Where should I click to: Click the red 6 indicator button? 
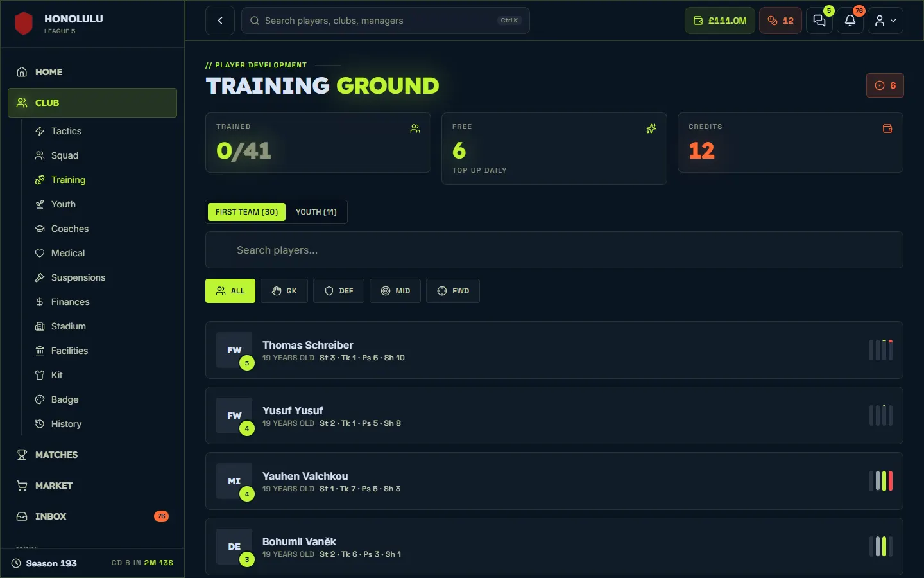pyautogui.click(x=885, y=85)
